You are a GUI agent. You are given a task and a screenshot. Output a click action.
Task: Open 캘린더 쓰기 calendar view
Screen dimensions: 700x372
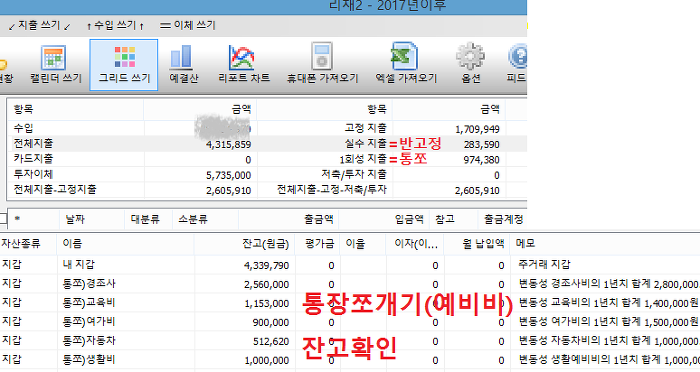pos(56,65)
